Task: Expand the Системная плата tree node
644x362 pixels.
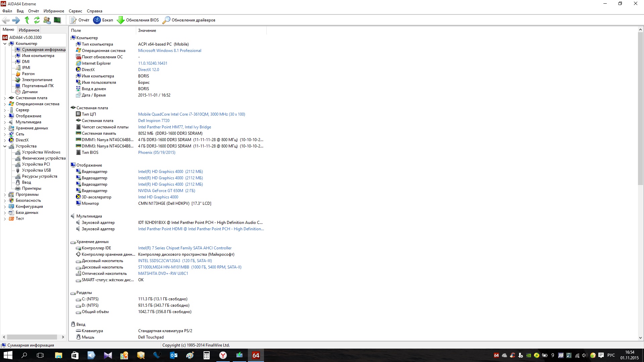Action: click(5, 98)
